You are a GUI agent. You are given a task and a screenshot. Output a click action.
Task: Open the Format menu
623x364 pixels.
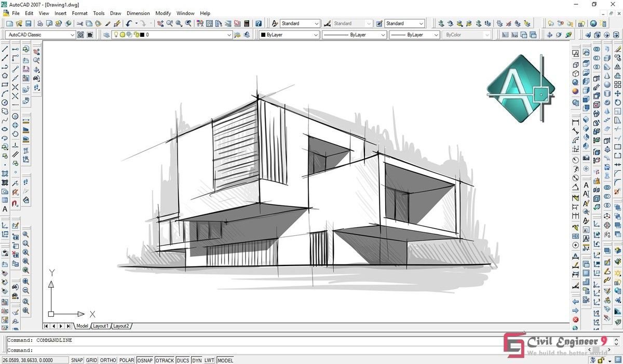pos(80,13)
